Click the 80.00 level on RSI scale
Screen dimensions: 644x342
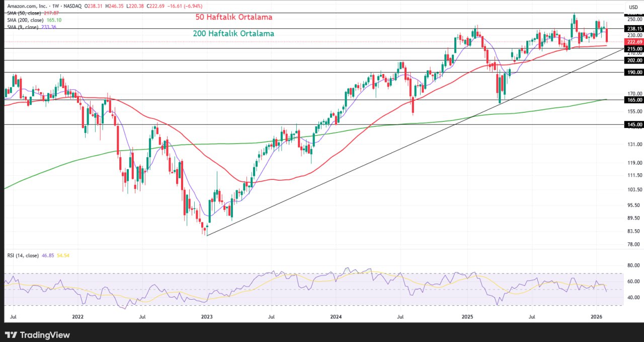pyautogui.click(x=633, y=265)
